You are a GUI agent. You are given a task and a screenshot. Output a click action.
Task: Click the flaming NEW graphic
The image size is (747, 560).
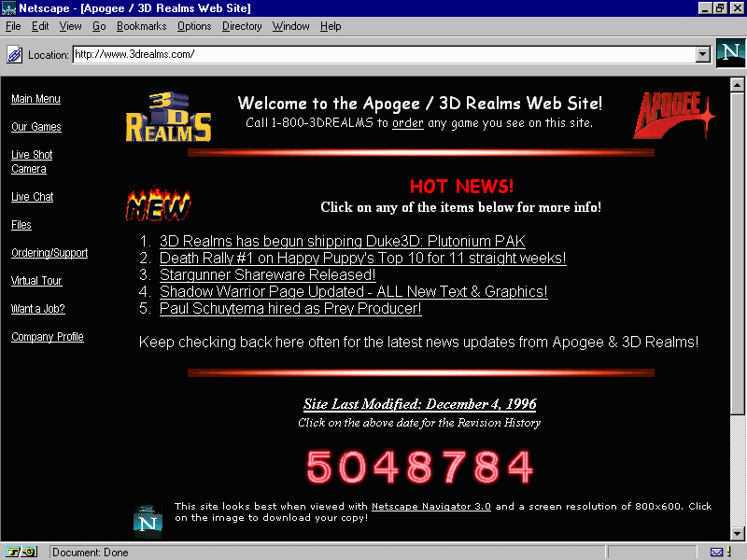click(x=158, y=204)
